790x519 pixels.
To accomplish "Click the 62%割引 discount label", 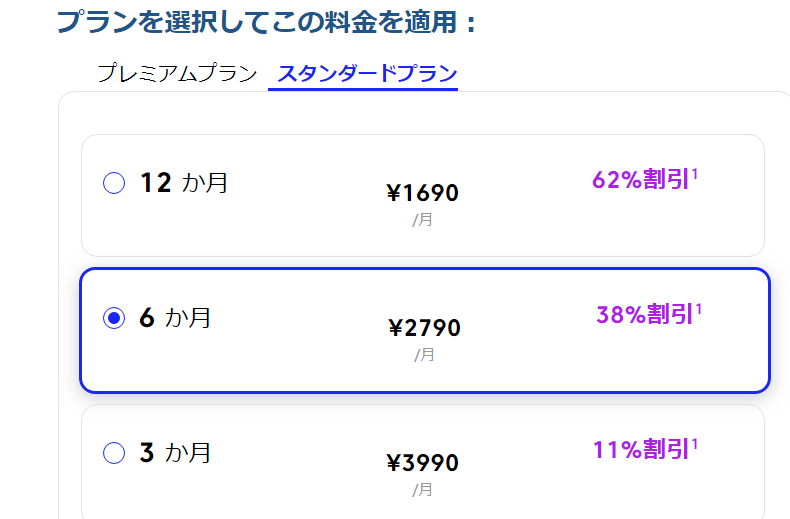I will [x=640, y=179].
